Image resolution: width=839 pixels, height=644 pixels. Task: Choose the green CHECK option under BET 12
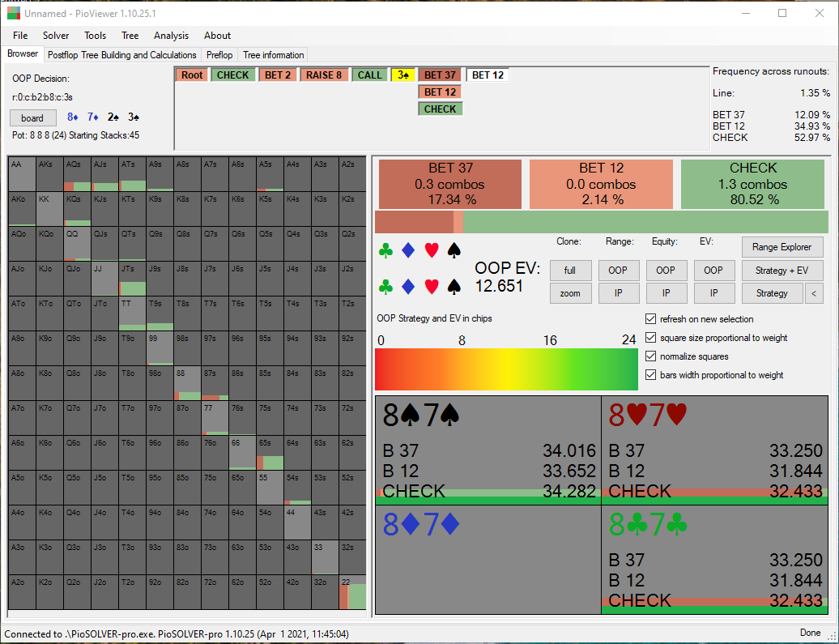click(x=440, y=109)
